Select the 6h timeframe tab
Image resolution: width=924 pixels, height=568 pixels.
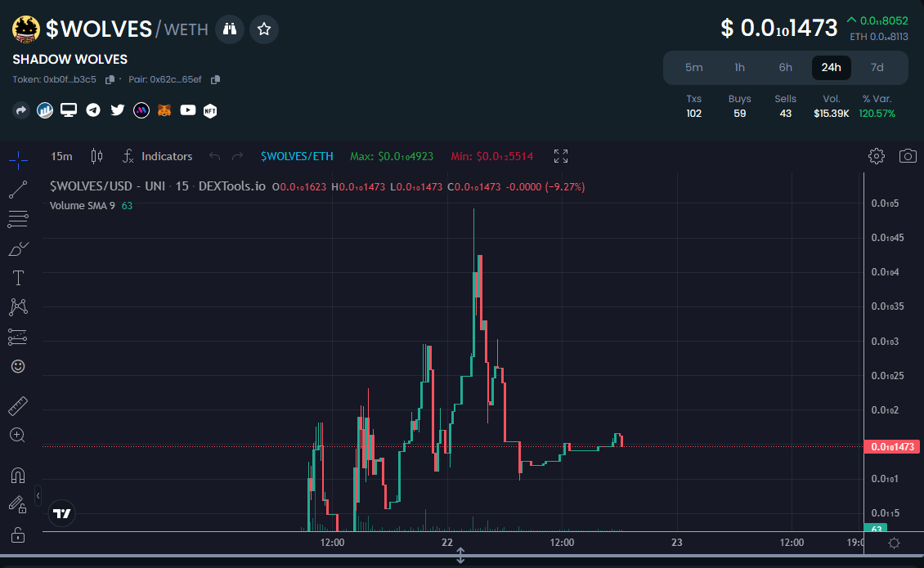[786, 68]
